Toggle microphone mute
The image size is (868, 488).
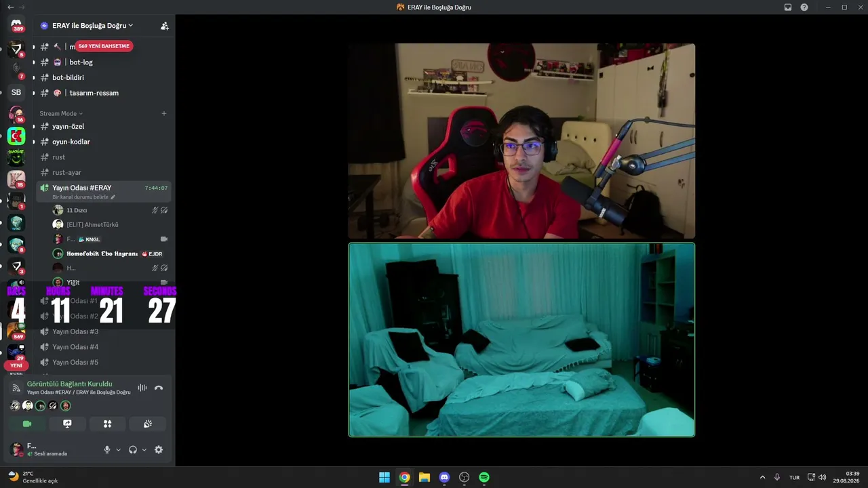click(x=106, y=449)
